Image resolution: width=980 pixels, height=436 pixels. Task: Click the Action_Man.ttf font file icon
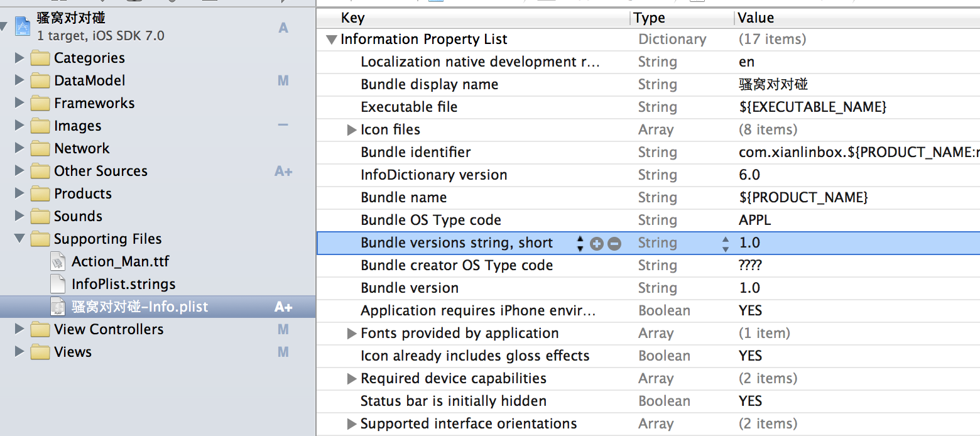click(58, 262)
